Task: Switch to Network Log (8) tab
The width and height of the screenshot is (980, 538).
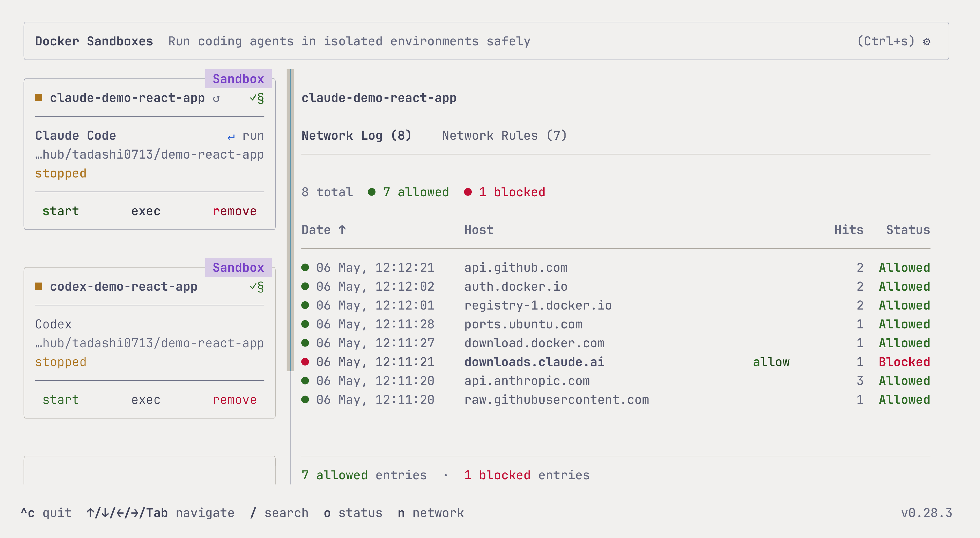Action: [357, 136]
